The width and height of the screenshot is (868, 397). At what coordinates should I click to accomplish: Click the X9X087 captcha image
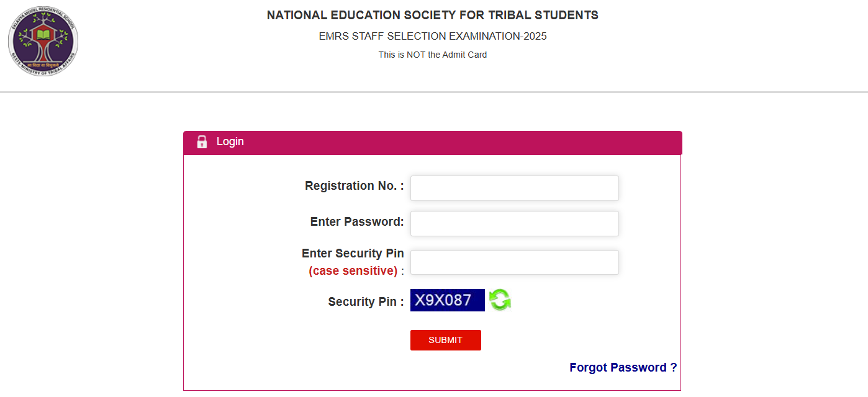pyautogui.click(x=447, y=300)
